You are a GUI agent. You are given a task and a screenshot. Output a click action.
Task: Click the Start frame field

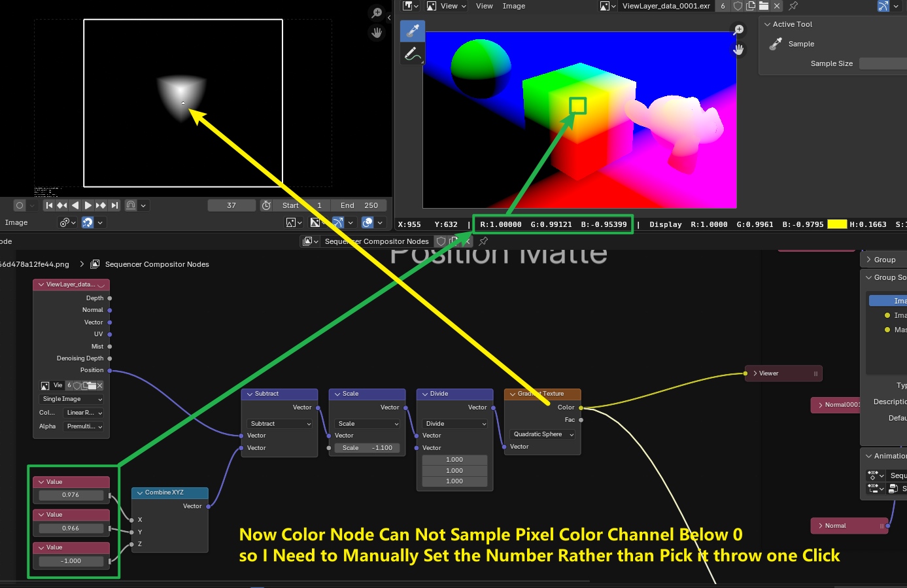(x=302, y=205)
